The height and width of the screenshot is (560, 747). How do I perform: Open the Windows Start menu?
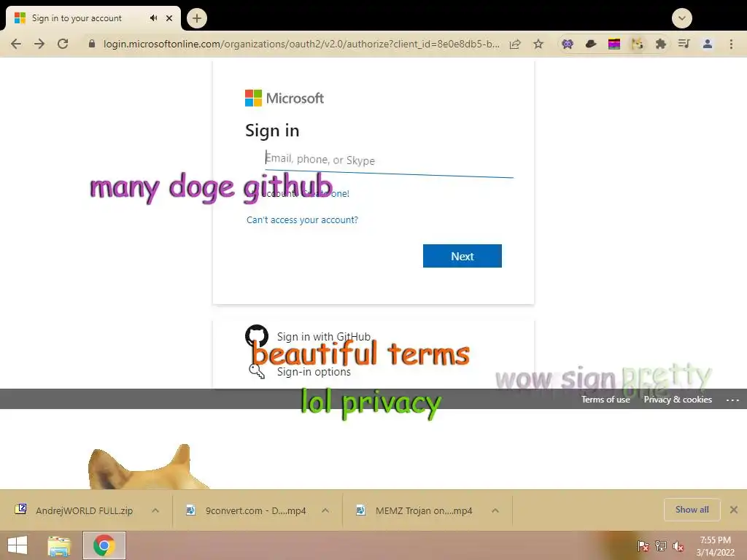click(18, 545)
